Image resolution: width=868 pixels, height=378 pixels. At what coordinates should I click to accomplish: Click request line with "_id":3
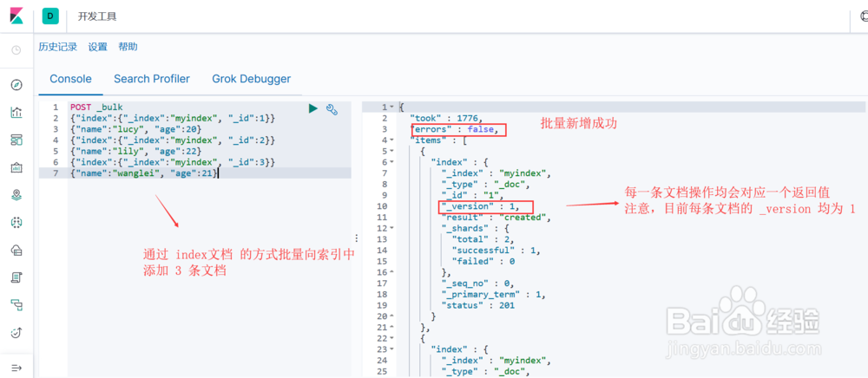tap(172, 162)
